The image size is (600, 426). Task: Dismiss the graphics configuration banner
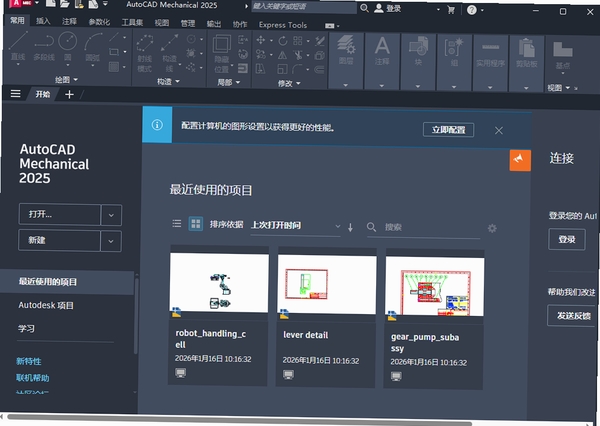pos(499,131)
